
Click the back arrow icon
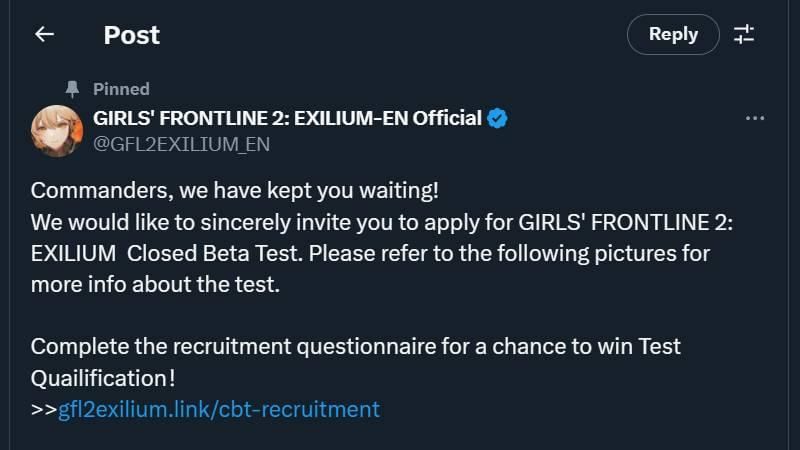pos(44,34)
